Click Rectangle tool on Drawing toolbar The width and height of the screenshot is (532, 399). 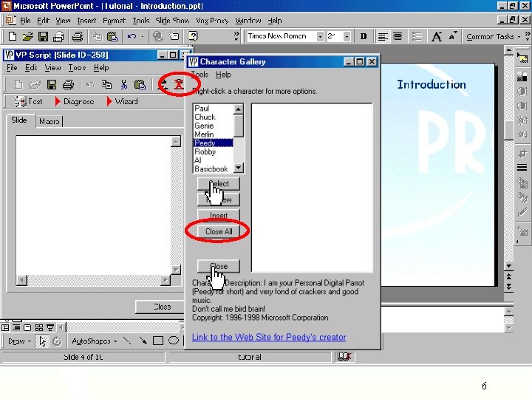pyautogui.click(x=158, y=341)
